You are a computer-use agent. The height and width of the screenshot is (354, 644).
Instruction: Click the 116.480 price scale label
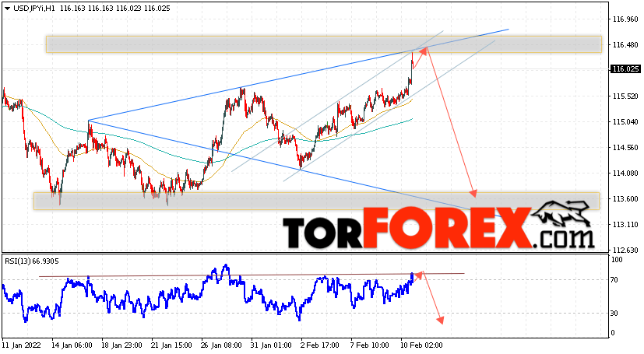coord(625,44)
